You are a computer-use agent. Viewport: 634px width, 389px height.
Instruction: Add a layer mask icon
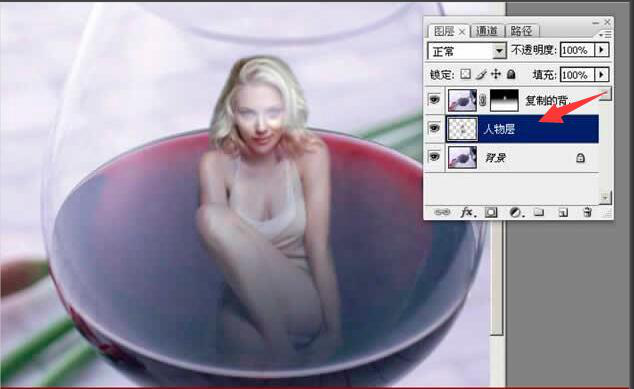point(491,212)
